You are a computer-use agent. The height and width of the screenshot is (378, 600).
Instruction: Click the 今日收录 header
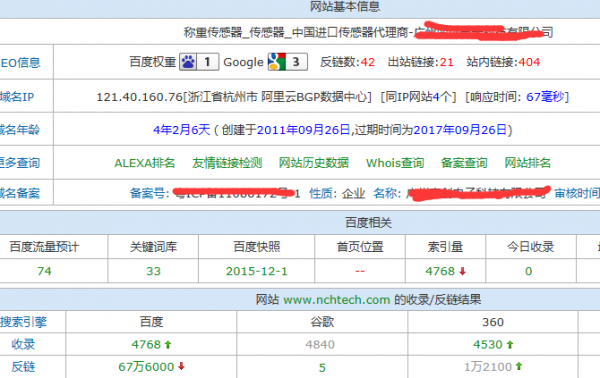click(531, 247)
